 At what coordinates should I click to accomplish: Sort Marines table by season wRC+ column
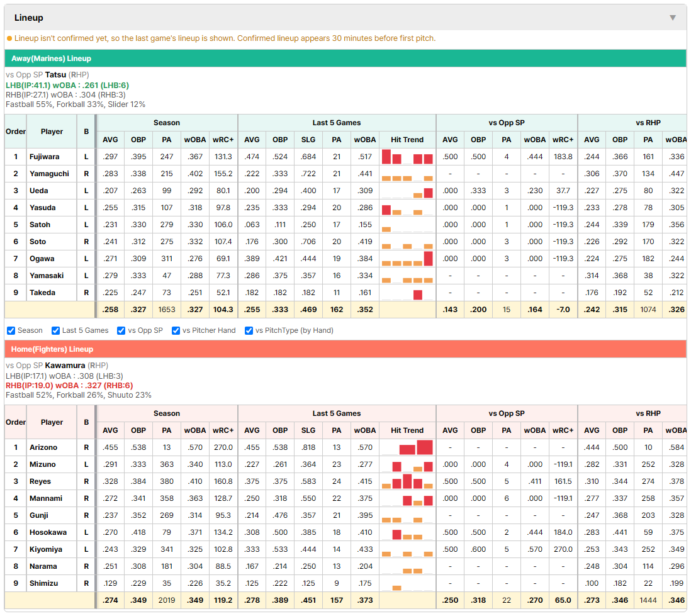(223, 140)
